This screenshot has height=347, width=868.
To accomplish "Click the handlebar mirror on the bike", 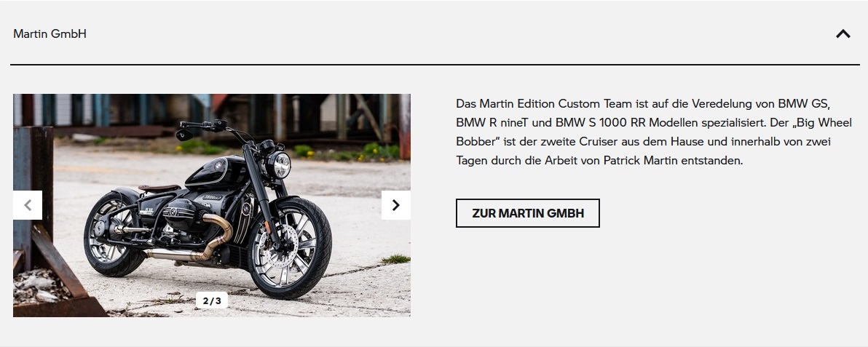I will coord(181,135).
